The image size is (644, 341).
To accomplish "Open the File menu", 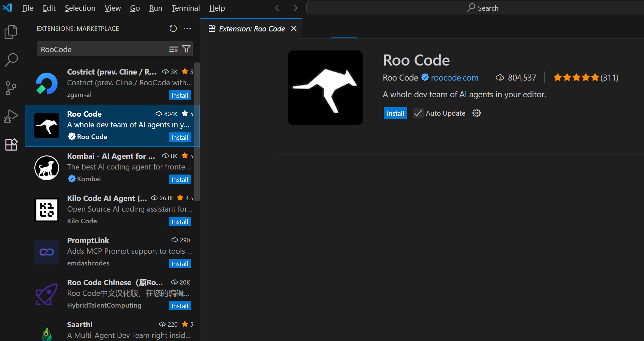I will click(28, 8).
